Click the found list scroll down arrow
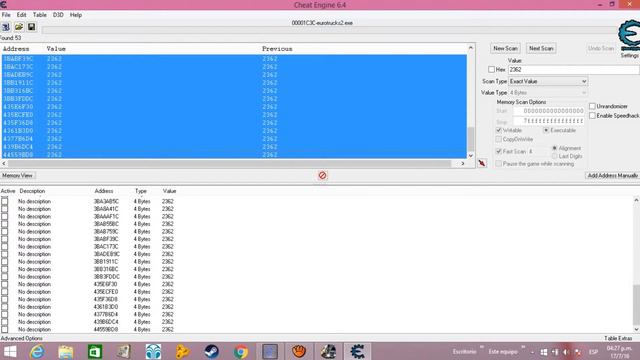 coord(471,156)
